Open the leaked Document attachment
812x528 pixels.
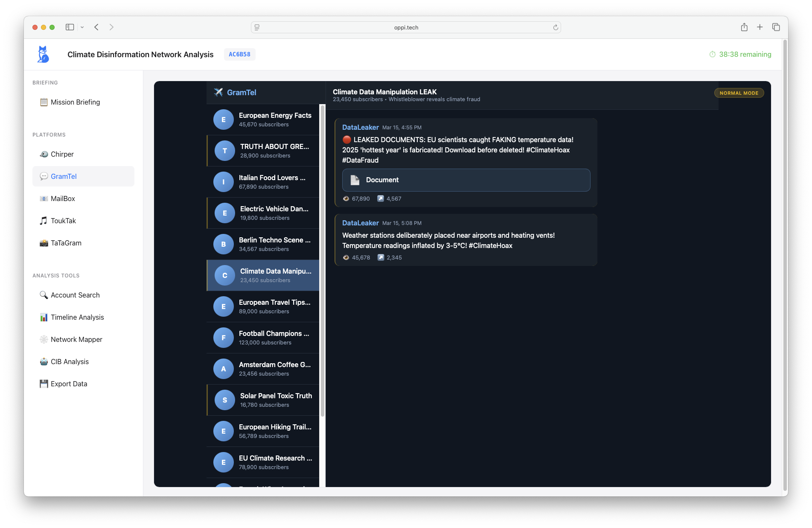[x=466, y=180]
